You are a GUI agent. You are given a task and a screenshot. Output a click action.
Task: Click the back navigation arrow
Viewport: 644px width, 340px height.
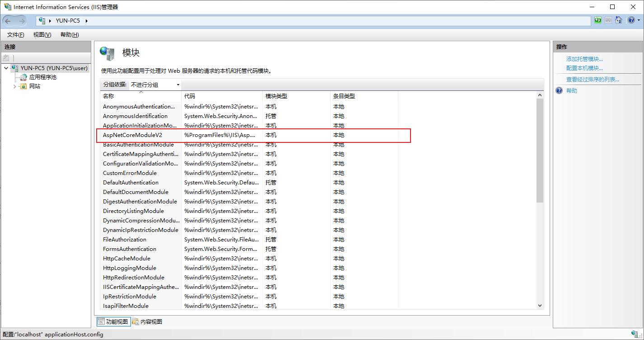pyautogui.click(x=8, y=21)
